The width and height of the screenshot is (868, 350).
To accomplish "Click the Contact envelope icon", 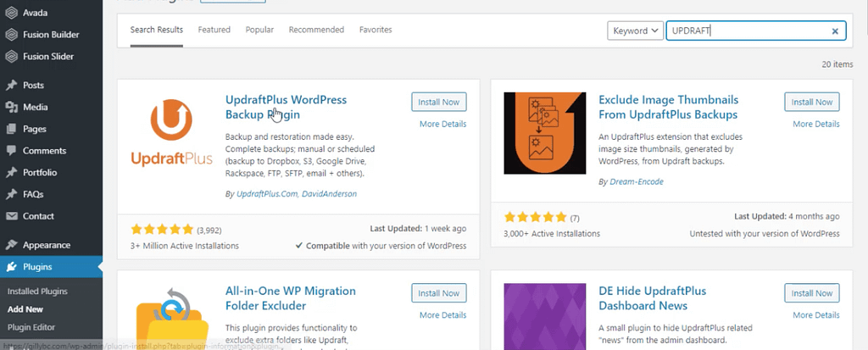I will point(11,217).
